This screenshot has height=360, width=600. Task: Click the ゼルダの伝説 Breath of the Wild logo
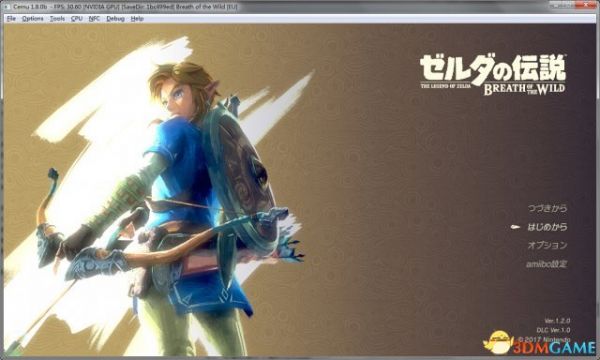493,75
